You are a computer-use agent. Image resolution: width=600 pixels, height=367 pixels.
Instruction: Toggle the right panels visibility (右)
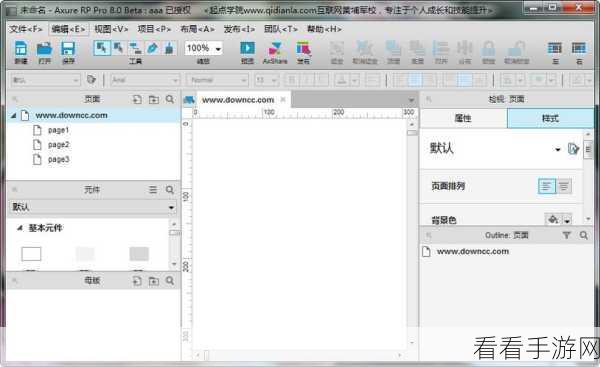click(x=579, y=48)
